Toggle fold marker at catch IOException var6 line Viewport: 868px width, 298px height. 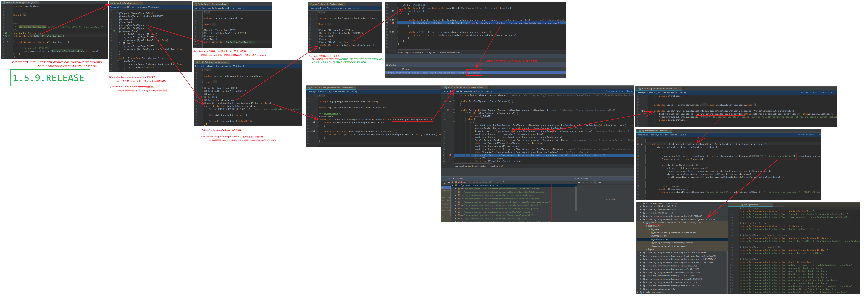(454, 158)
